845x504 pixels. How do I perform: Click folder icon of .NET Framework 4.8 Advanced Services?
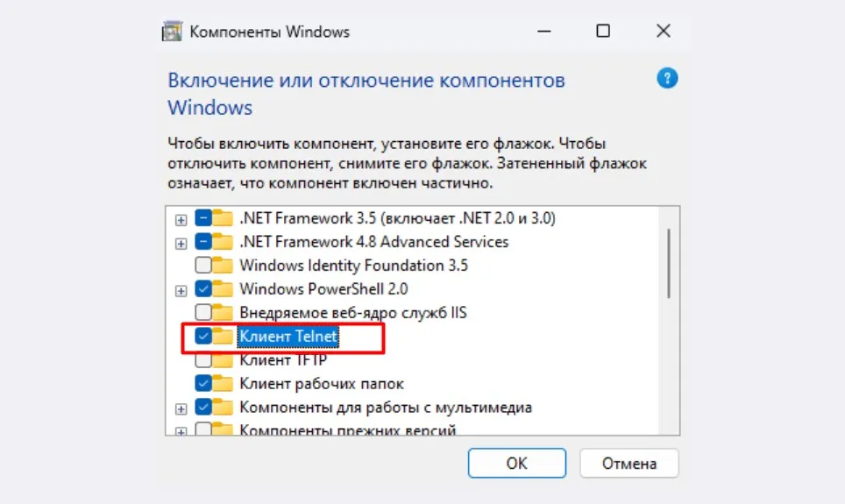[222, 241]
